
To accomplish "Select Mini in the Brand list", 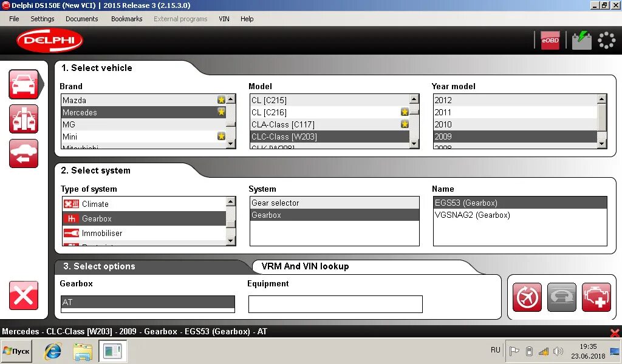I will point(143,136).
